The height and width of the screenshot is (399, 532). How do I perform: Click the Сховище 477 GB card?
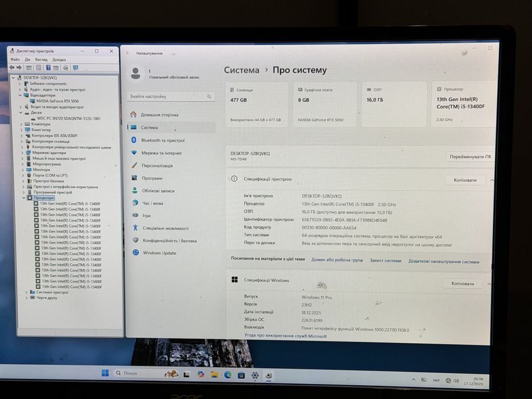click(x=257, y=104)
